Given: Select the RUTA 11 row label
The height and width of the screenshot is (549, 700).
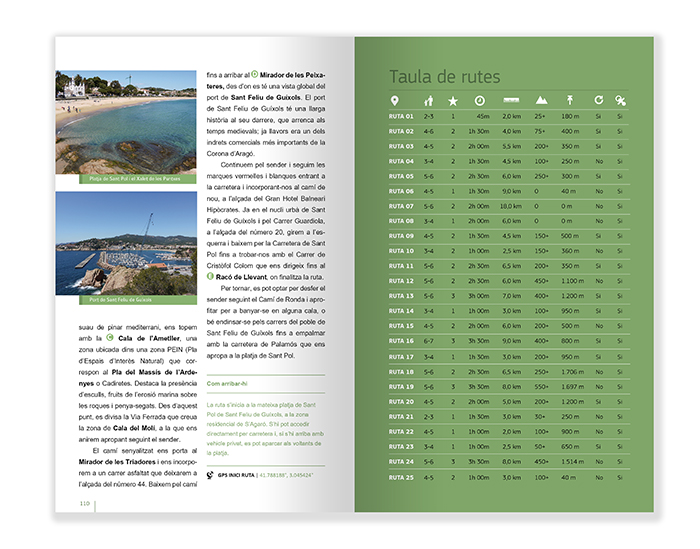Looking at the screenshot, I should pos(401,266).
